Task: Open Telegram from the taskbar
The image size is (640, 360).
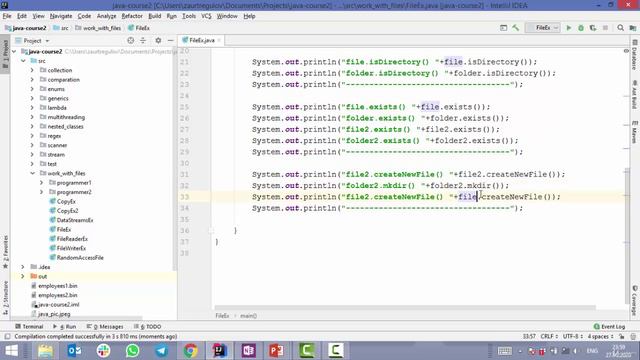Action: click(x=161, y=351)
